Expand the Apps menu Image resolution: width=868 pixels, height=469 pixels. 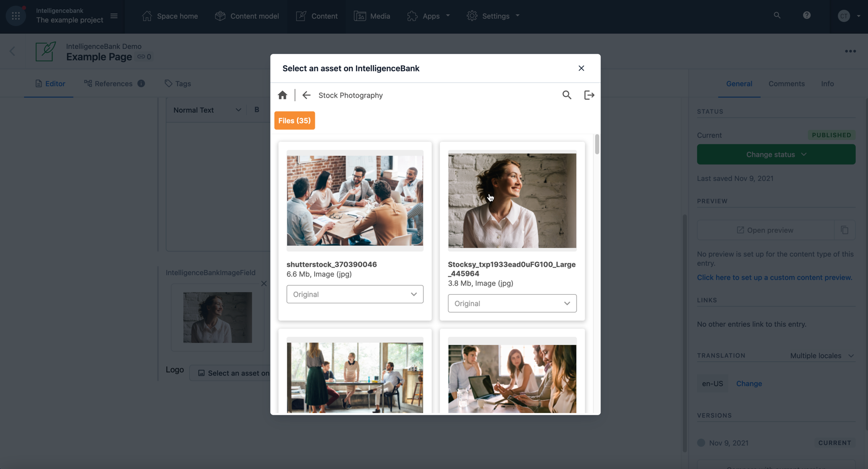point(429,16)
